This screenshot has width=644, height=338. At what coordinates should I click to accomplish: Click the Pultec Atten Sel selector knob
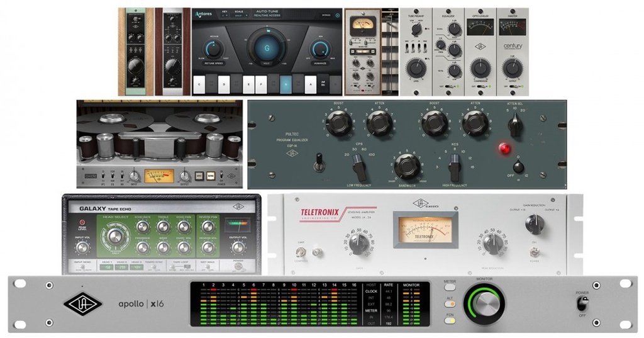515,124
